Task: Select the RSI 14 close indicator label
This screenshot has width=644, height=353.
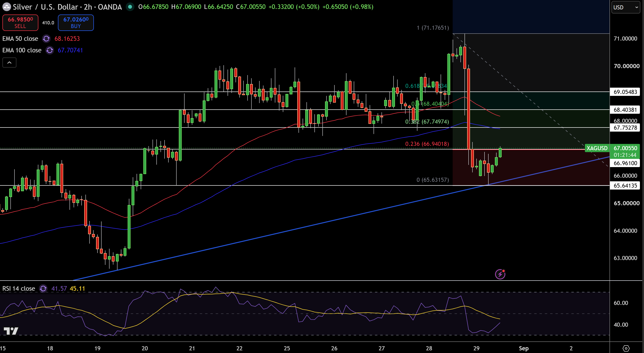Action: [x=19, y=289]
